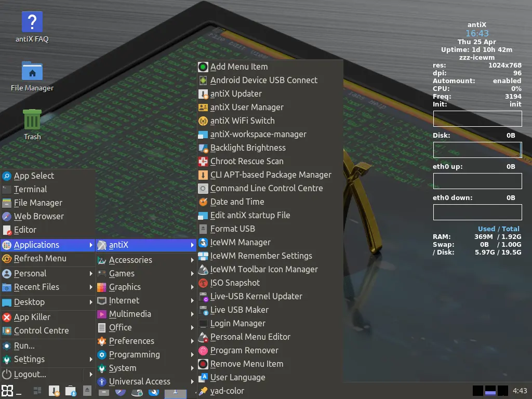Launch App Killer

[x=47, y=317]
